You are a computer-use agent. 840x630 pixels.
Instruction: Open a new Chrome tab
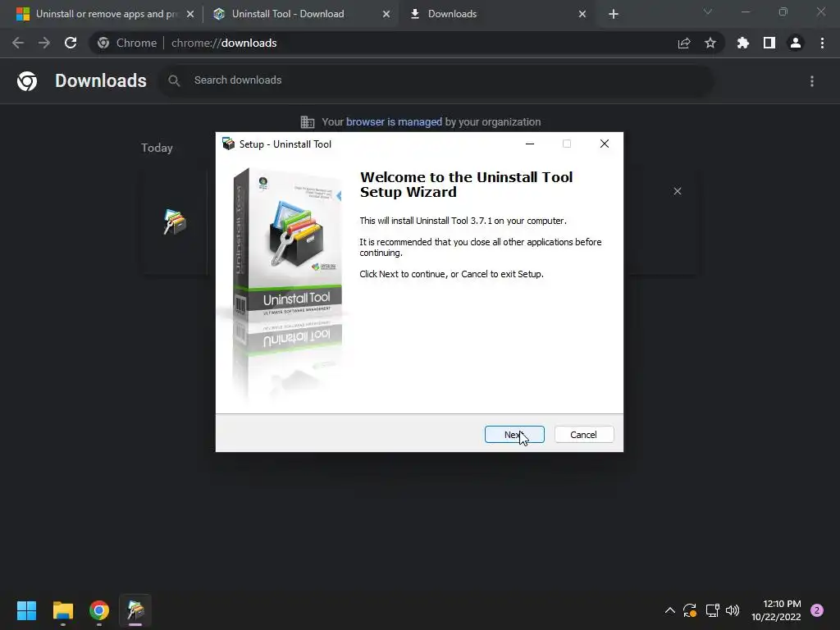click(614, 14)
